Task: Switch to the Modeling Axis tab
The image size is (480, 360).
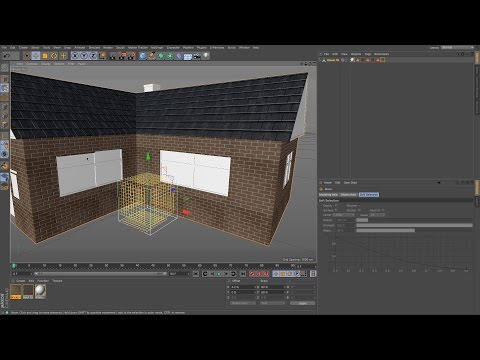Action: click(x=328, y=195)
